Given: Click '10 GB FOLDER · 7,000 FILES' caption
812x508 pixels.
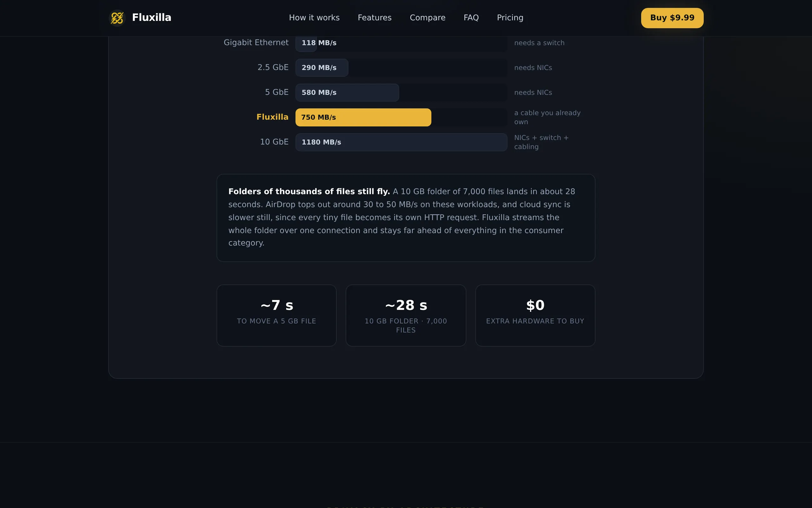Looking at the screenshot, I should pos(406,325).
